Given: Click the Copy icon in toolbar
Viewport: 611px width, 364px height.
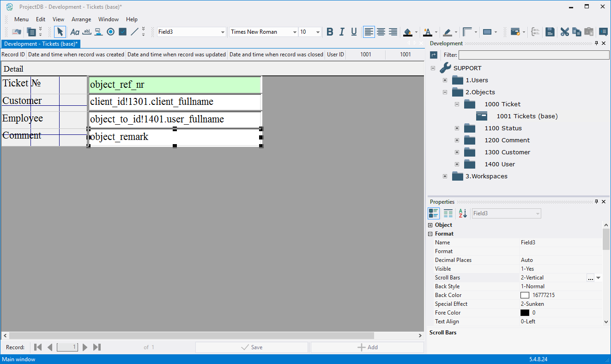Looking at the screenshot, I should coord(576,32).
